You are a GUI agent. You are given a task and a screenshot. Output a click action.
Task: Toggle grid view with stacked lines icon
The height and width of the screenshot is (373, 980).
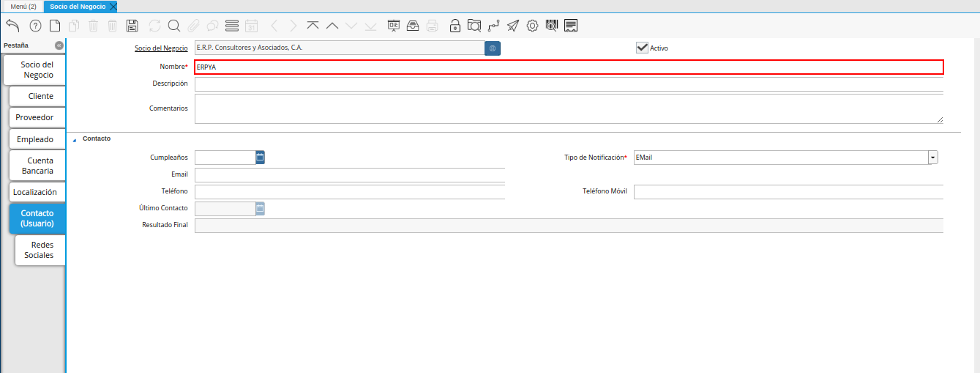[232, 26]
